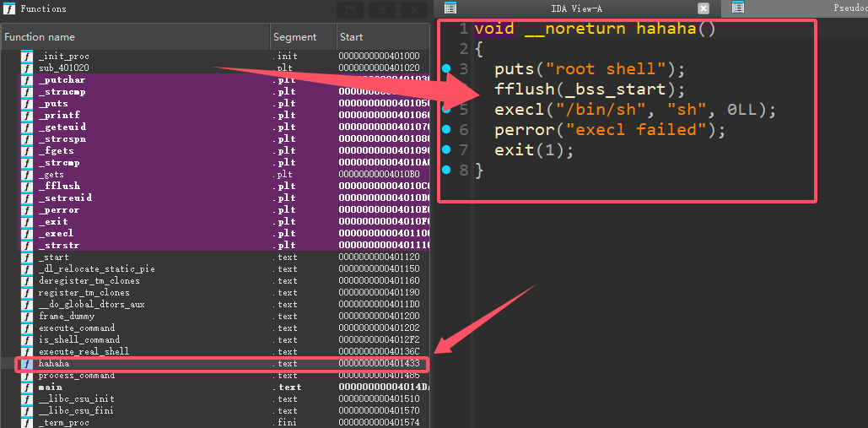Click the function icon next to _start
This screenshot has height=428, width=868.
(x=27, y=257)
